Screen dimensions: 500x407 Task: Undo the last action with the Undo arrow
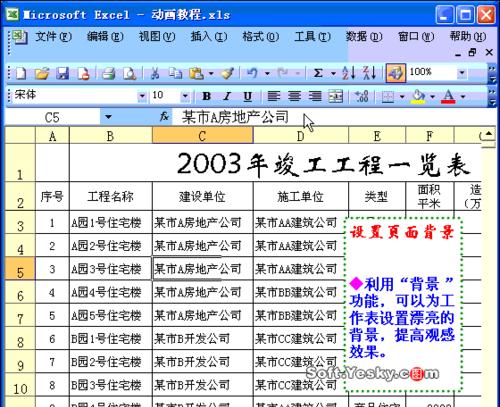click(253, 73)
